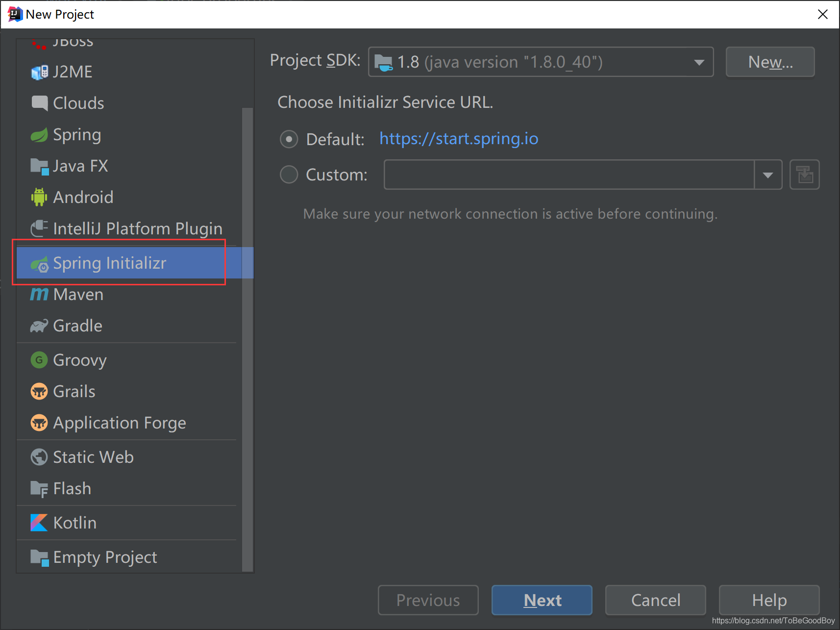Screen dimensions: 840x630
Task: Click the Maven m icon
Action: pos(39,294)
